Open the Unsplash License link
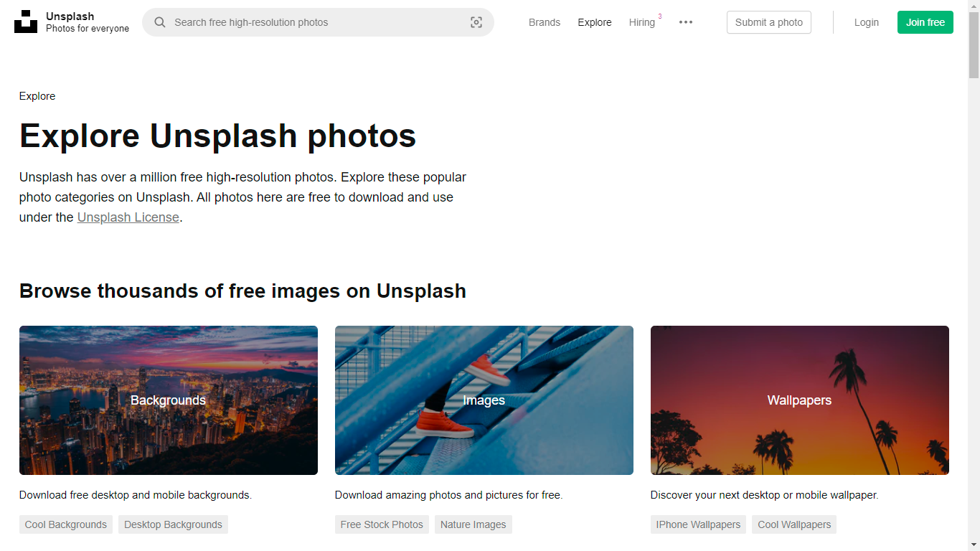Screen dimensions: 980x551 point(128,217)
